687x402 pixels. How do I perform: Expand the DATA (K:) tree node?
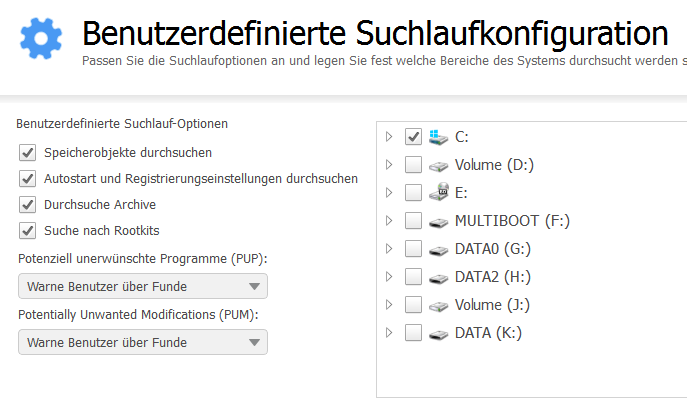click(389, 333)
